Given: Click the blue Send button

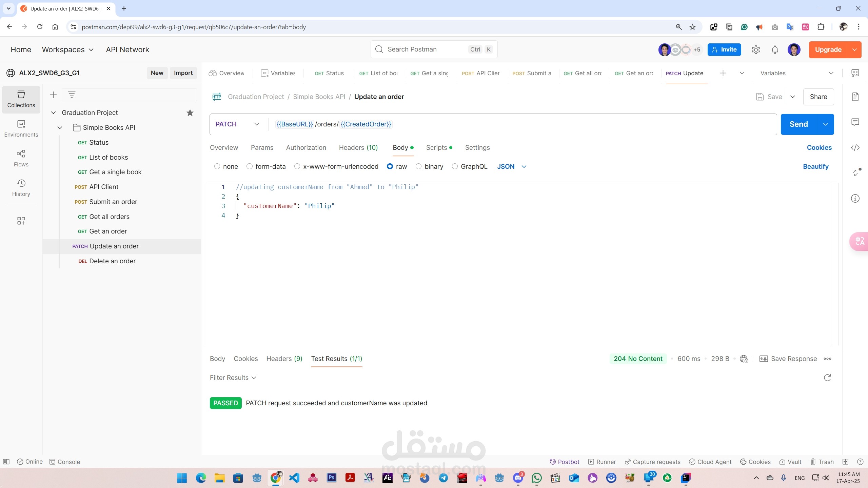Looking at the screenshot, I should point(799,124).
